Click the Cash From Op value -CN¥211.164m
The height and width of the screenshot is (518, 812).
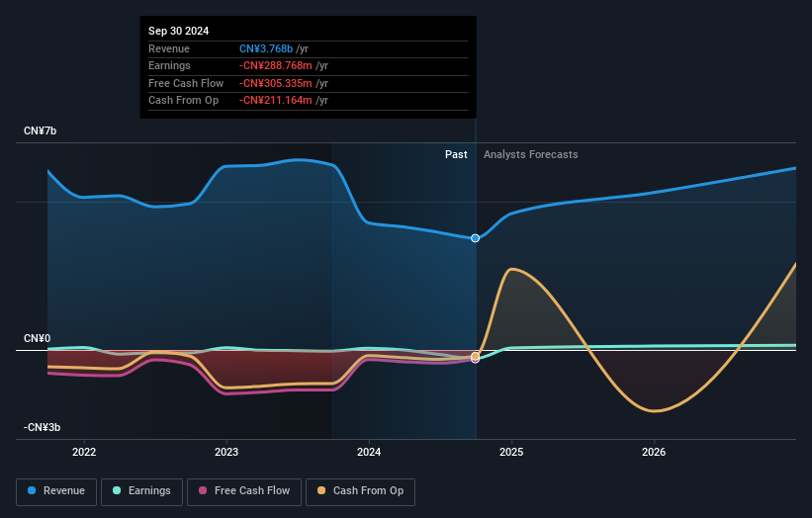tap(276, 101)
